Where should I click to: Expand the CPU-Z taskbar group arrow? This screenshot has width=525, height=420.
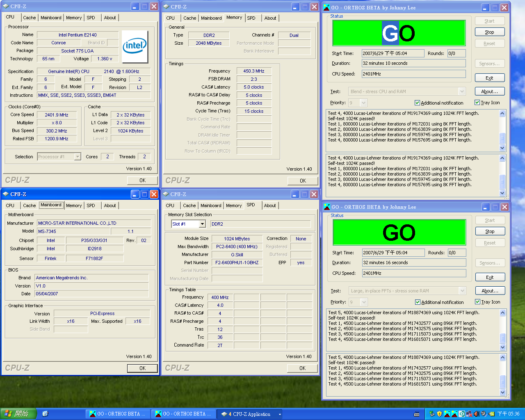pos(280,414)
